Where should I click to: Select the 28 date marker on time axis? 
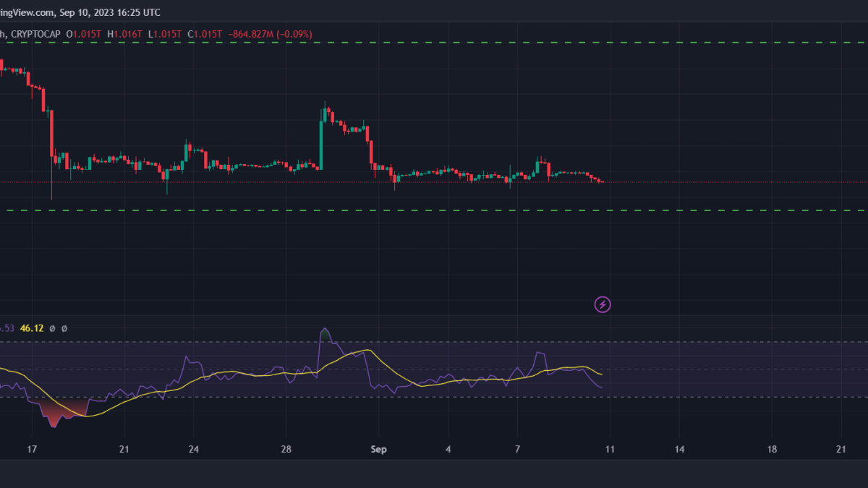(x=286, y=449)
